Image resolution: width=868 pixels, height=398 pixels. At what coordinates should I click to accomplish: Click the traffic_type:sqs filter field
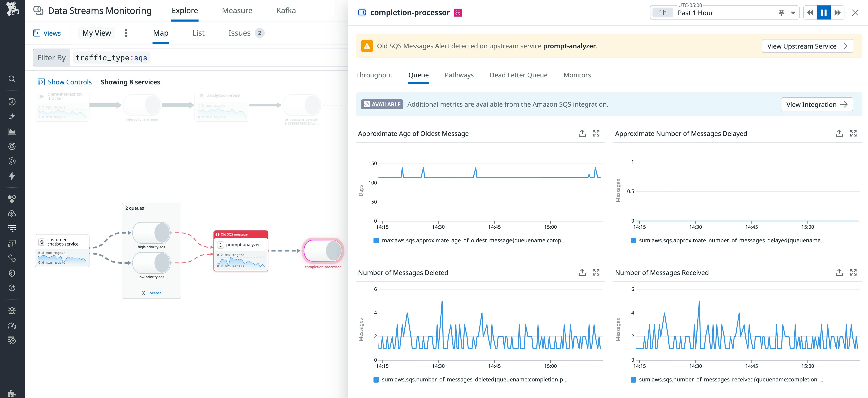(112, 58)
